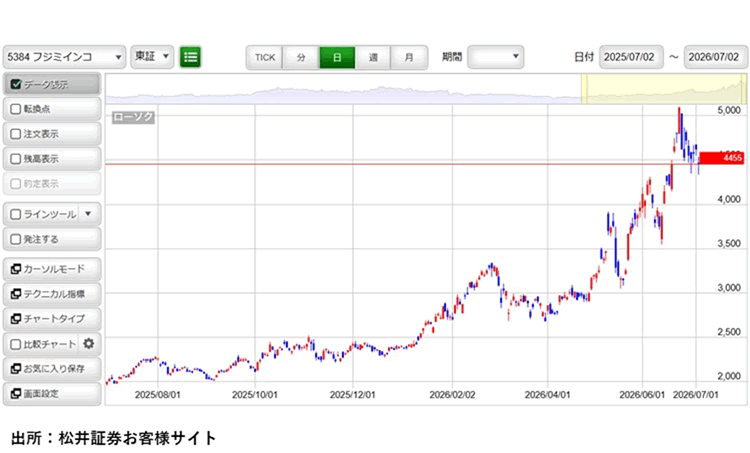Click the ローソク chart label

pyautogui.click(x=133, y=117)
